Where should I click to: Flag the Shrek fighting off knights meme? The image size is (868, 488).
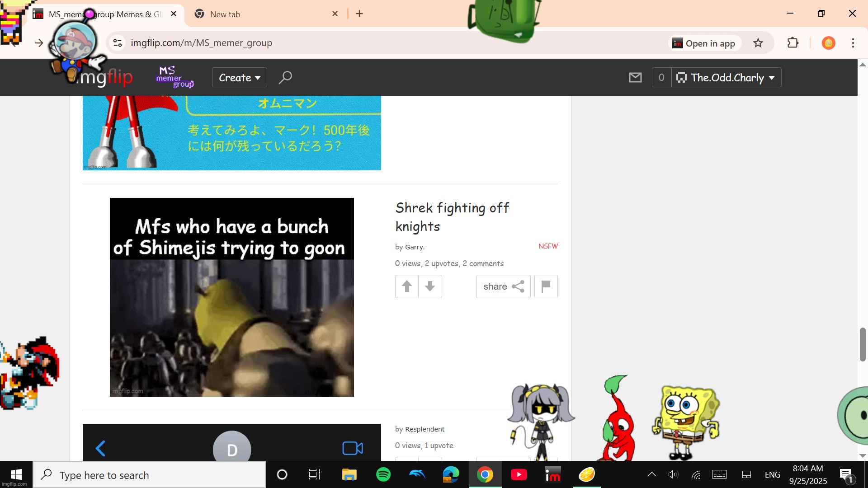[x=546, y=286]
